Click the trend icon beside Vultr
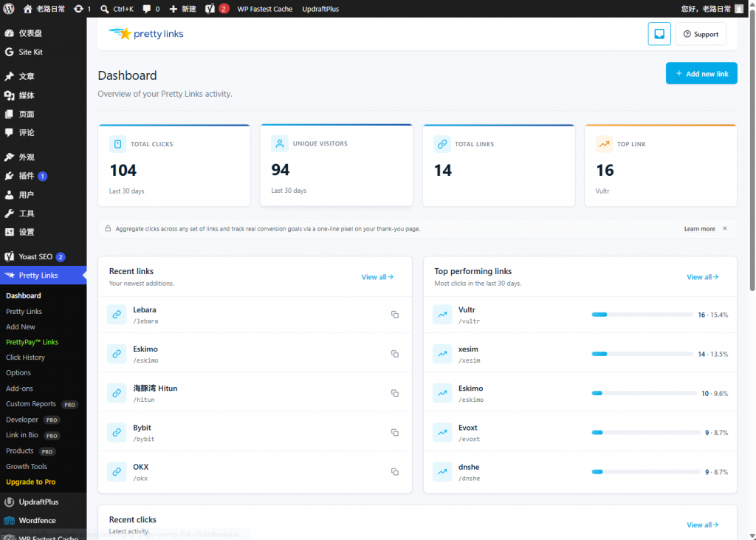Viewport: 756px width, 540px height. click(442, 315)
